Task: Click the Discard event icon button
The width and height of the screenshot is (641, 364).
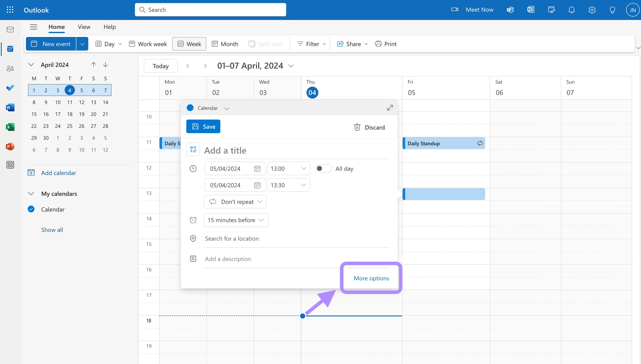Action: pyautogui.click(x=358, y=127)
